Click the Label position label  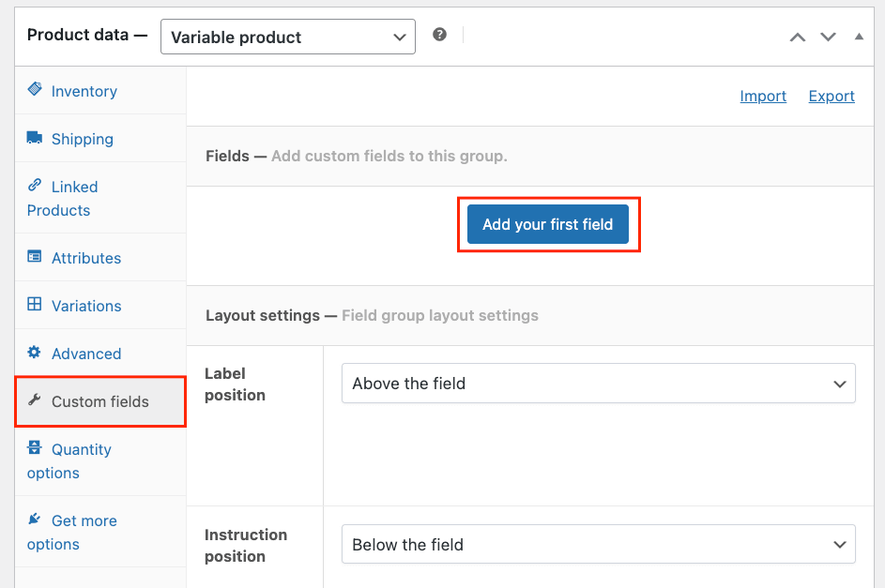click(x=235, y=384)
